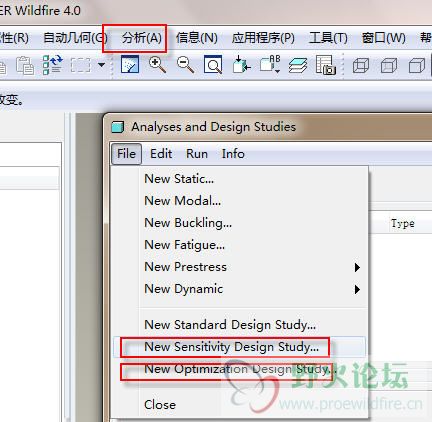Select the hidden line display cube icon
Viewport: 432px width, 422px height.
tap(389, 65)
